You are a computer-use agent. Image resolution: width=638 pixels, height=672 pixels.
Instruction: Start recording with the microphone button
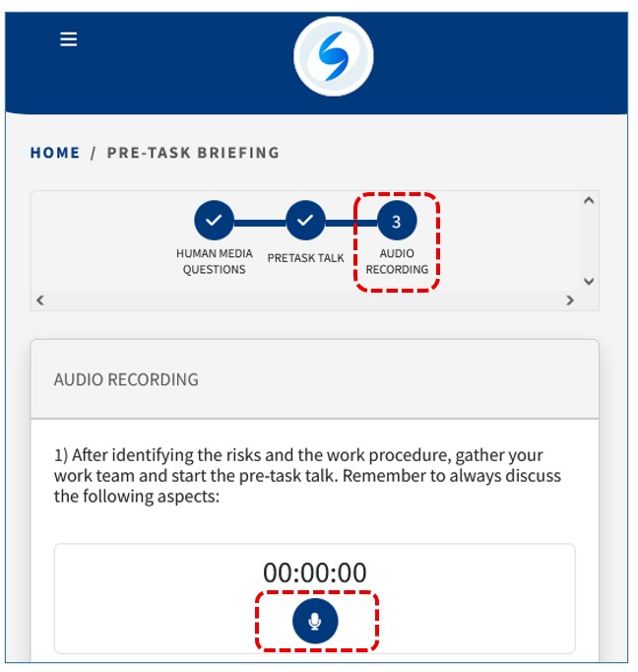click(315, 621)
